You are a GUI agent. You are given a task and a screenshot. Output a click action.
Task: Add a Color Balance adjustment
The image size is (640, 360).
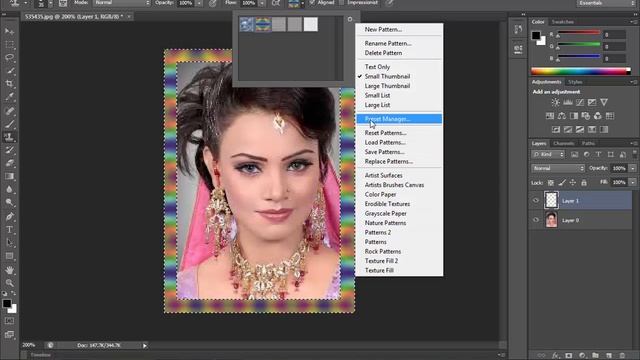point(562,116)
